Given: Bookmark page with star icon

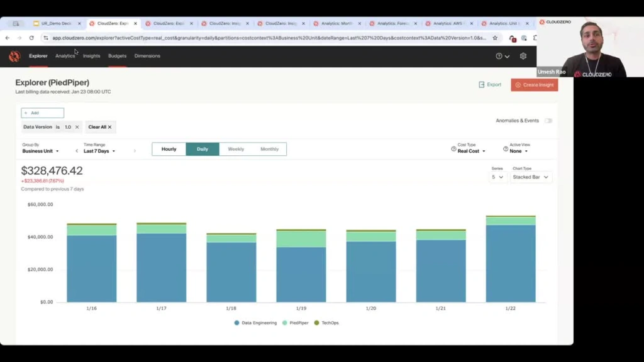Looking at the screenshot, I should [495, 38].
